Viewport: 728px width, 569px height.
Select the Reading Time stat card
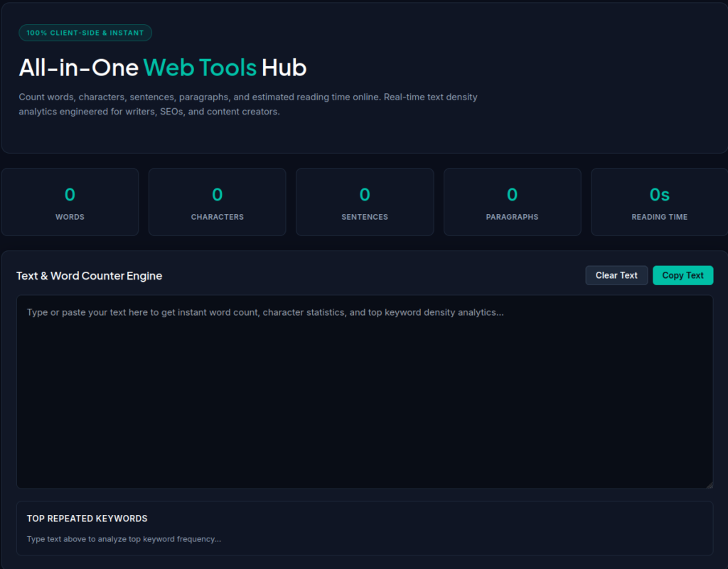click(659, 202)
